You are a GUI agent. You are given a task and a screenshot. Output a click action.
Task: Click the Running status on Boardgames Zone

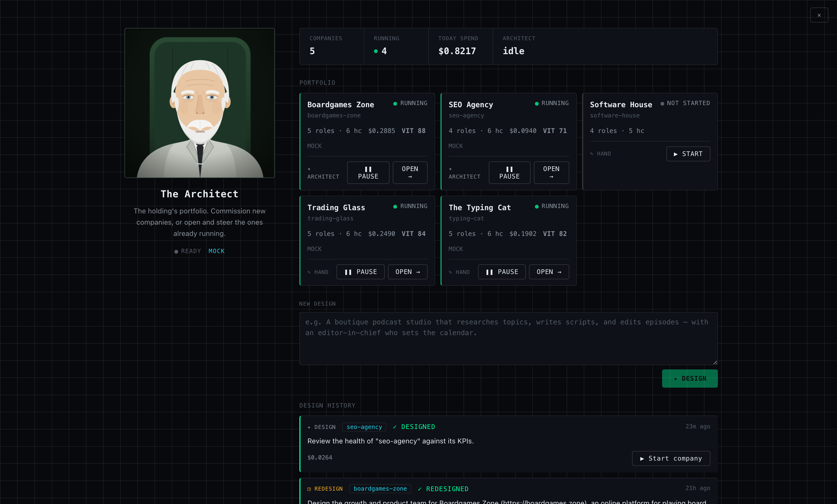tap(410, 103)
